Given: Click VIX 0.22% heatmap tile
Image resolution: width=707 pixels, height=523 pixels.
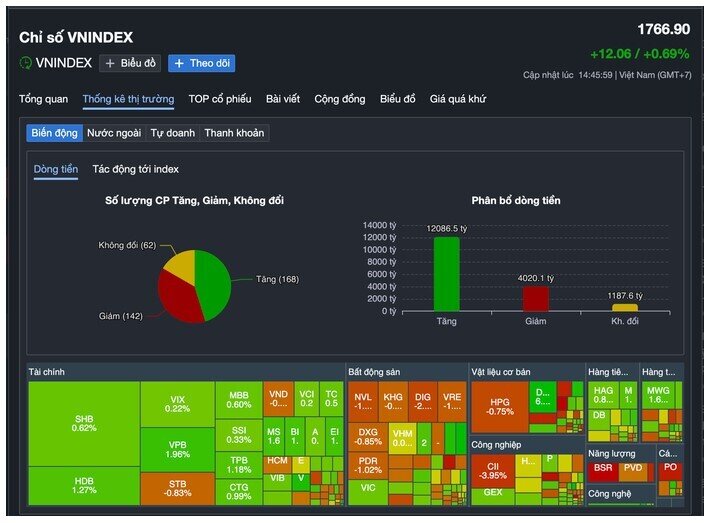Looking at the screenshot, I should [178, 404].
